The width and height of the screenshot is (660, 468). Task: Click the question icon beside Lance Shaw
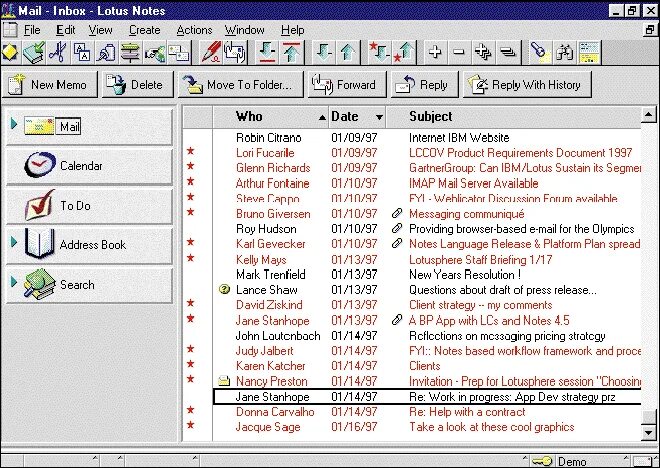[x=225, y=290]
